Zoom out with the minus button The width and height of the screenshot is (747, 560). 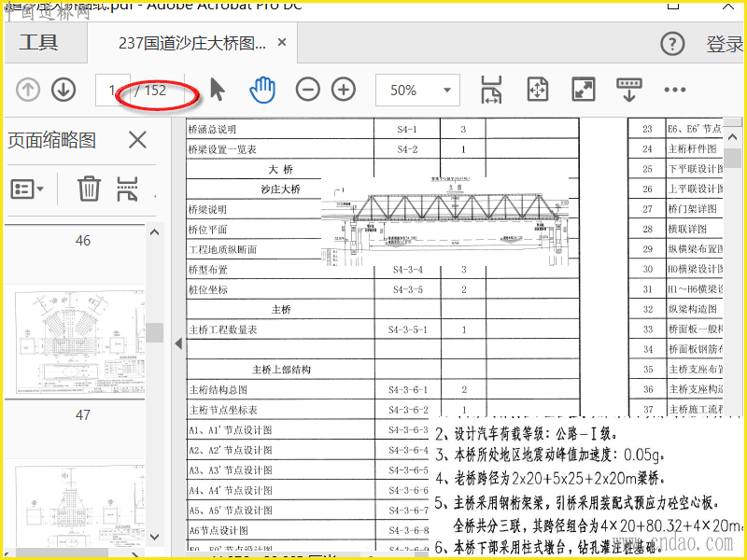(308, 90)
